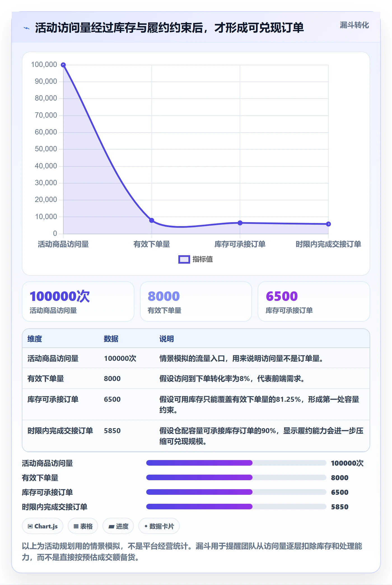Click the 50,000 y-axis tick label
This screenshot has width=392, height=585.
pos(46,149)
